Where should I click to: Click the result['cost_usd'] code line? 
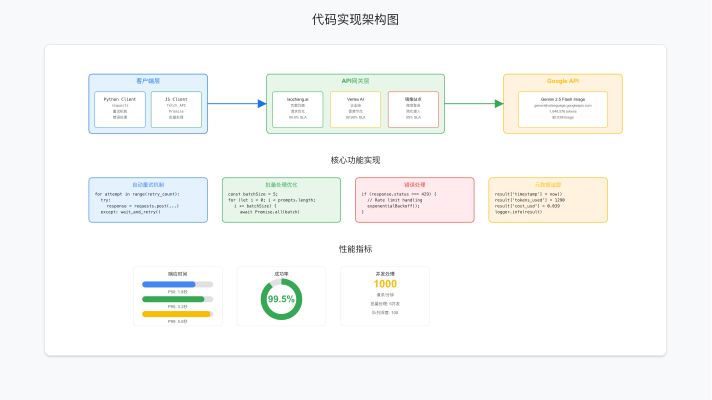[527, 206]
